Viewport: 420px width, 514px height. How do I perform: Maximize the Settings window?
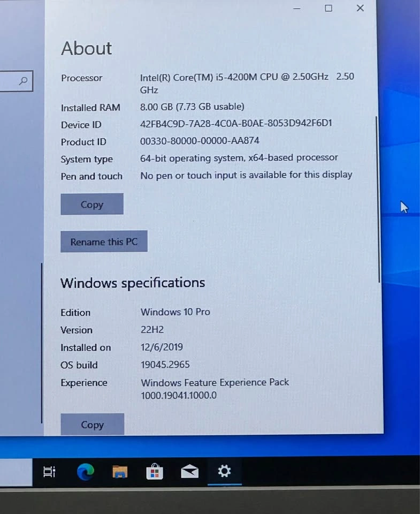(329, 8)
